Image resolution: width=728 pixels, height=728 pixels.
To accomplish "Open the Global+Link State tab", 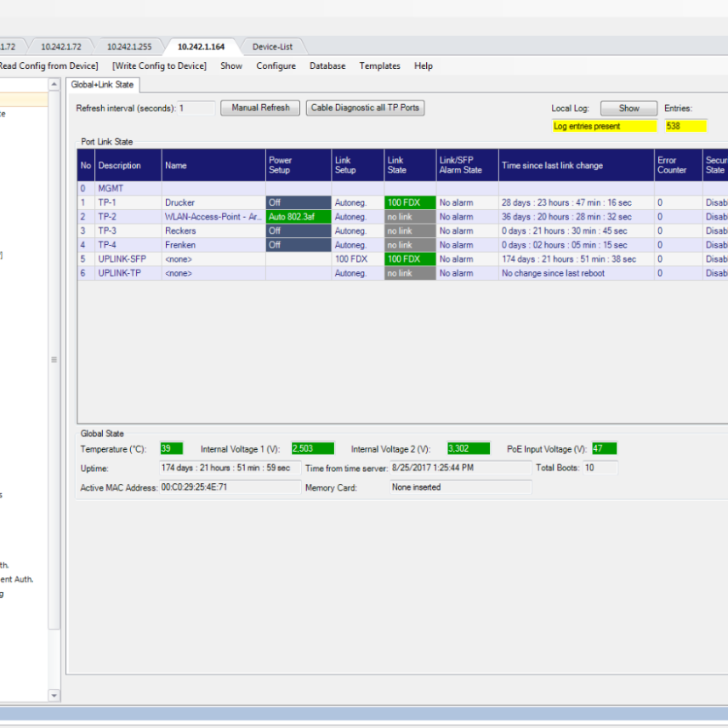I will (x=102, y=84).
